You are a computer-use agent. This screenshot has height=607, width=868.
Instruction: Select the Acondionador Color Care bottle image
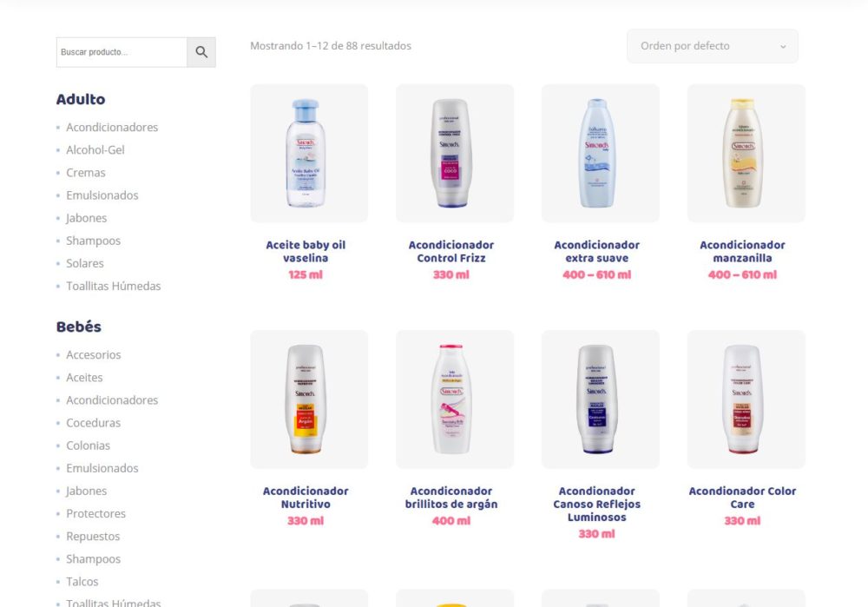coord(746,399)
